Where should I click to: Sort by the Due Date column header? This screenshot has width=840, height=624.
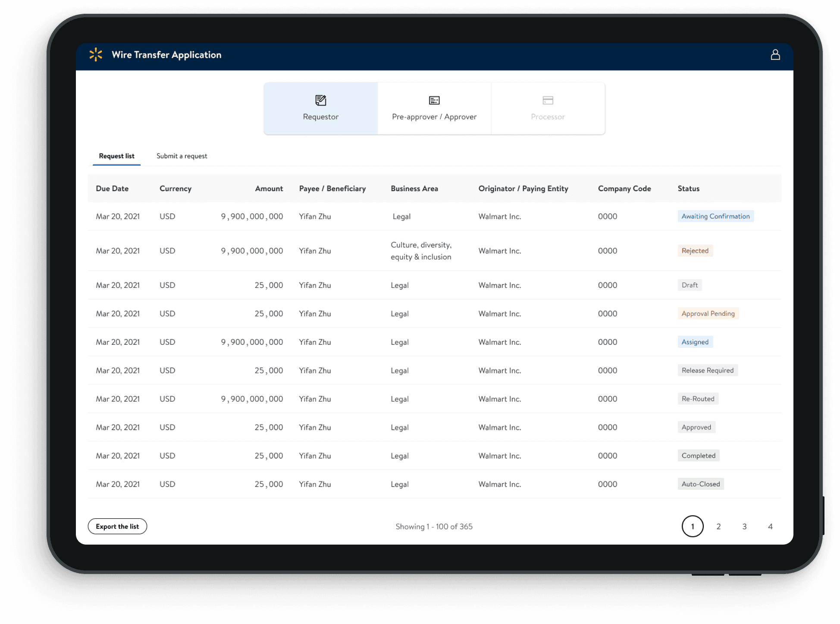pos(112,189)
